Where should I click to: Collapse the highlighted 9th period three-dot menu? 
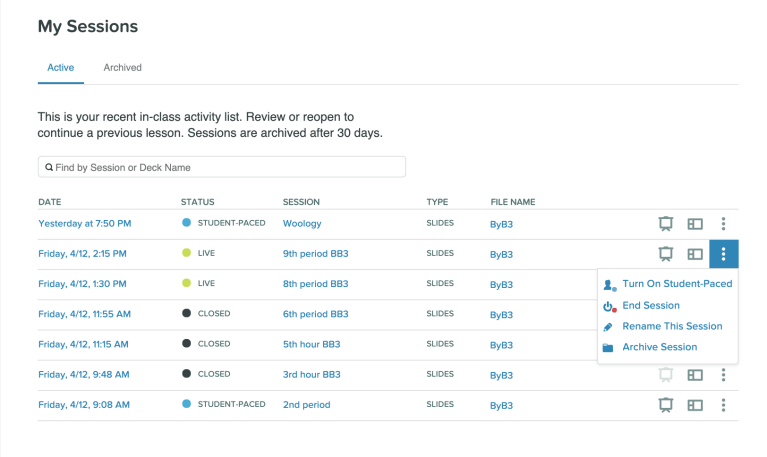pos(723,254)
